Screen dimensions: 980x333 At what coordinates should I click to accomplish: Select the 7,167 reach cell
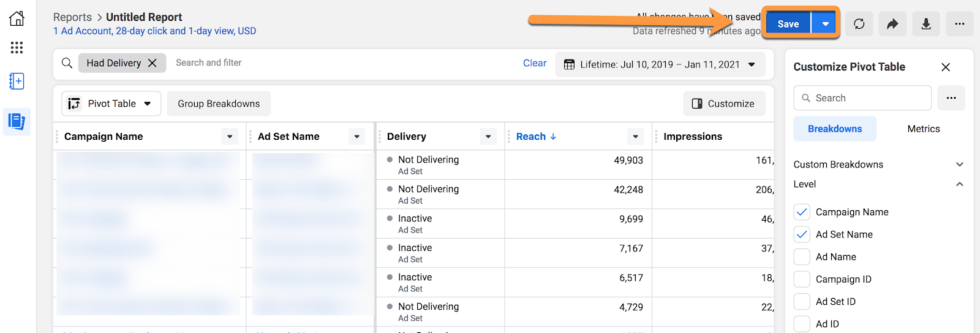tap(578, 253)
